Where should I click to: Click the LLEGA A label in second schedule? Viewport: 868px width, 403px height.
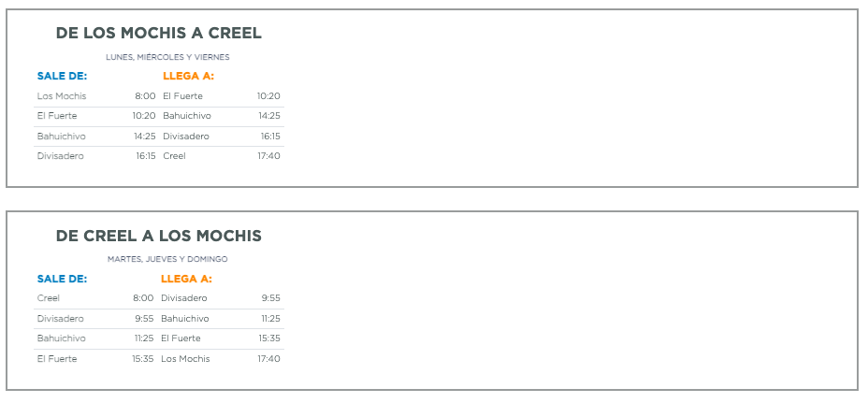(186, 279)
